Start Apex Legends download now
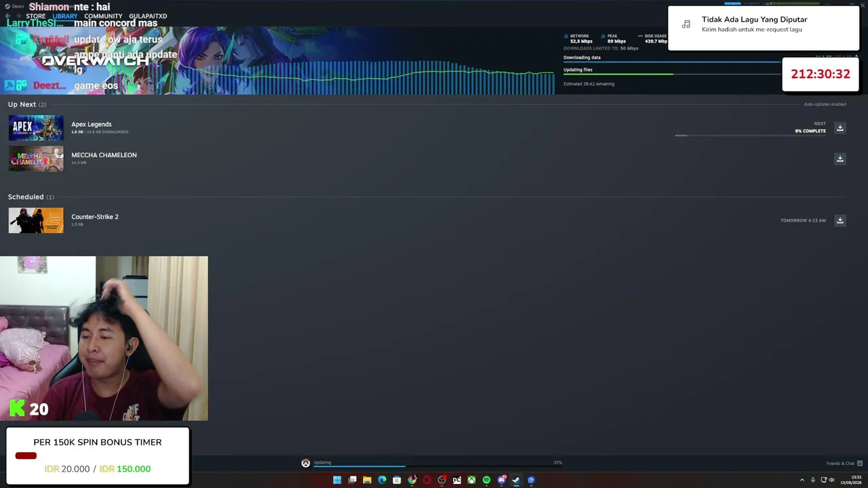The width and height of the screenshot is (868, 488). pos(840,128)
